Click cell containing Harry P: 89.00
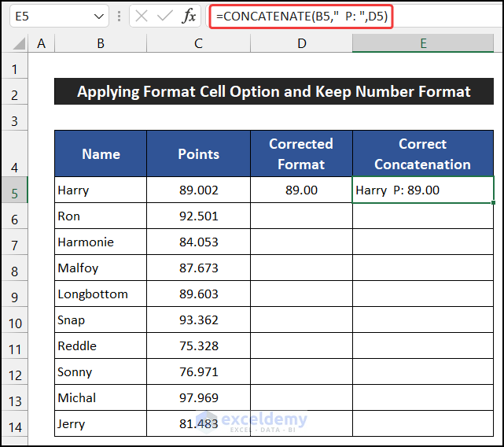 [x=423, y=190]
